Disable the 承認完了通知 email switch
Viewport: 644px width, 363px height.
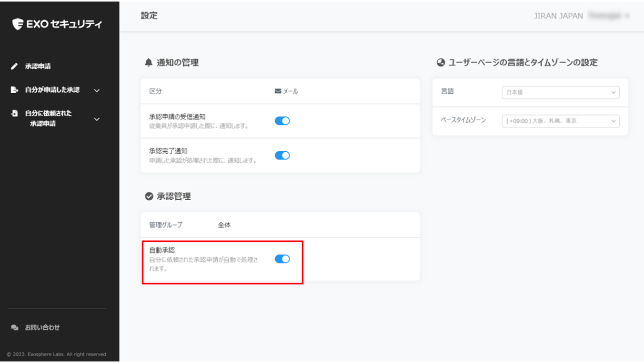(x=282, y=155)
